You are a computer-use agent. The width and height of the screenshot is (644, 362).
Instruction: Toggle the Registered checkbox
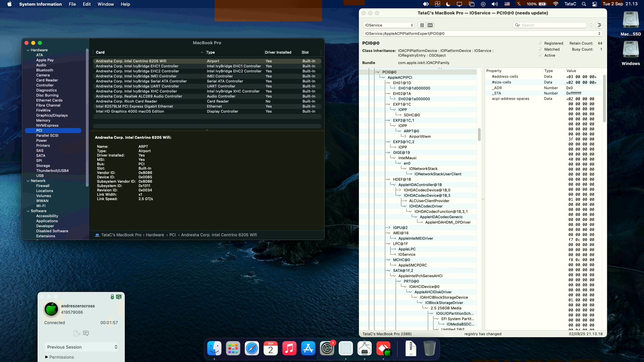point(540,43)
